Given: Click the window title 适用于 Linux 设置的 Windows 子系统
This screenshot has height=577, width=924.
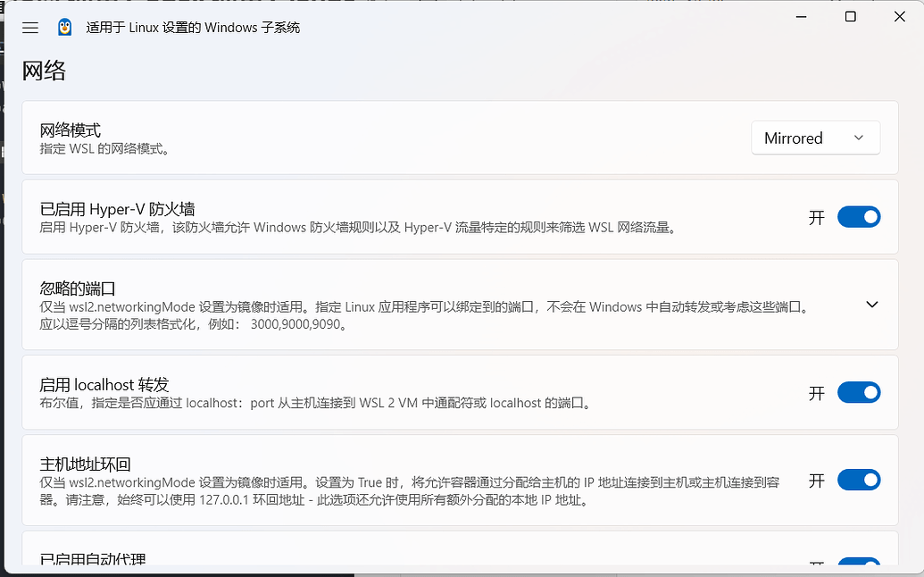Looking at the screenshot, I should tap(193, 28).
